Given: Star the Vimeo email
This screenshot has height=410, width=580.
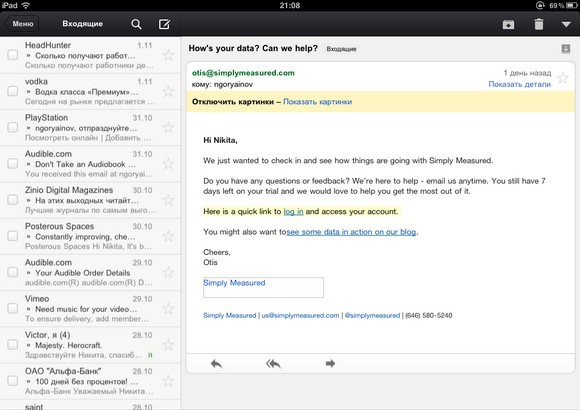Looking at the screenshot, I should point(168,308).
